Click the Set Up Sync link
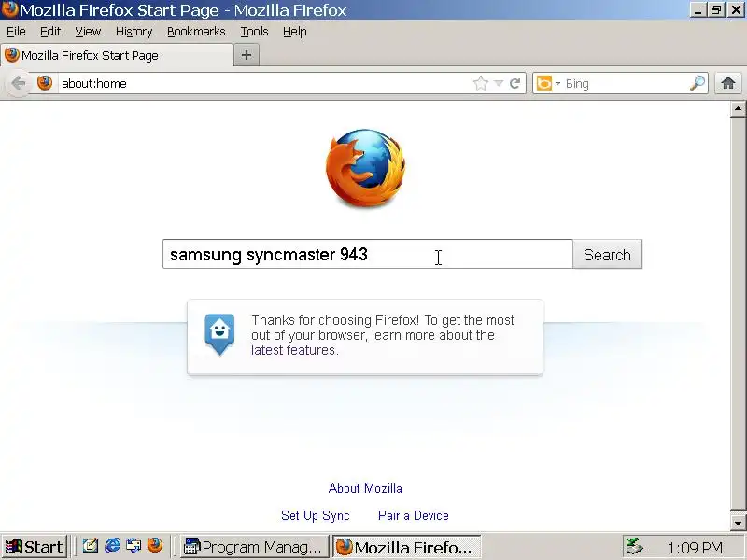 click(315, 515)
